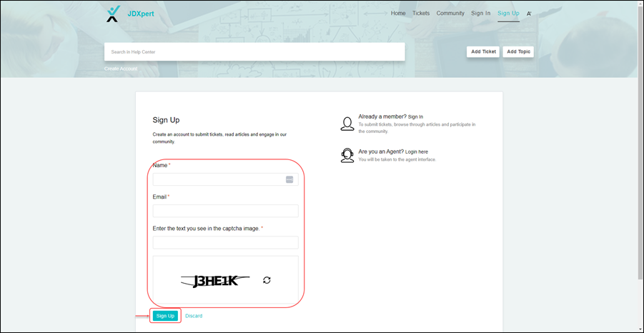Click the JDXpert logo icon
Image resolution: width=644 pixels, height=333 pixels.
coord(113,14)
